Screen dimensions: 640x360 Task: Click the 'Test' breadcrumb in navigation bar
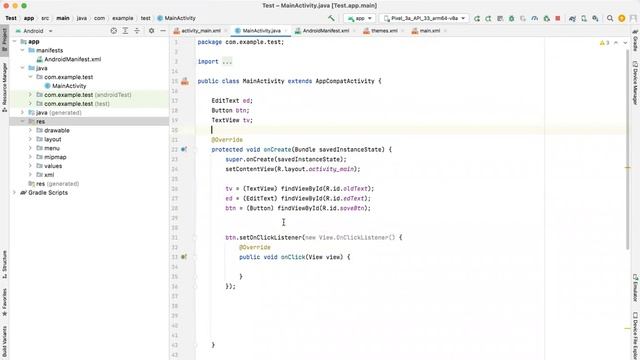click(11, 18)
